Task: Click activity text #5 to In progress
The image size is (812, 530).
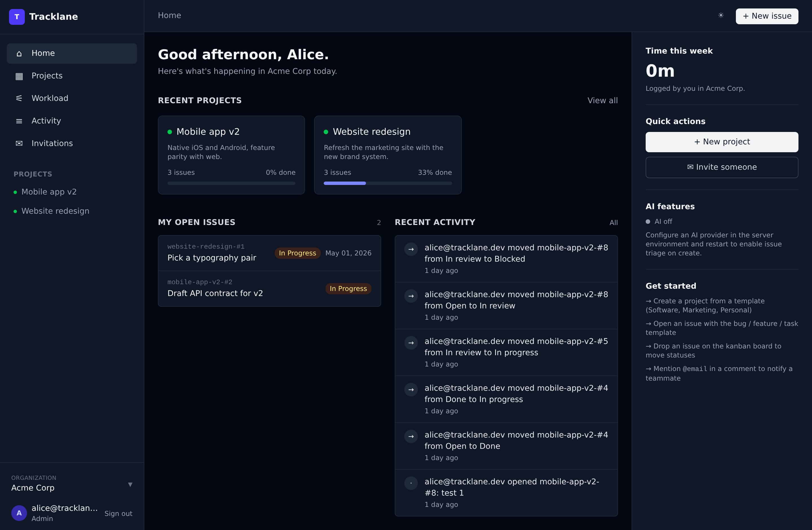Action: pos(516,347)
